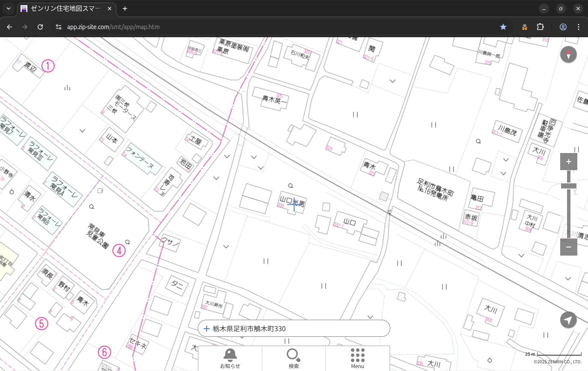Screen dimensions: 588x371
Task: Open the Chrome profile icon
Action: pos(563,27)
